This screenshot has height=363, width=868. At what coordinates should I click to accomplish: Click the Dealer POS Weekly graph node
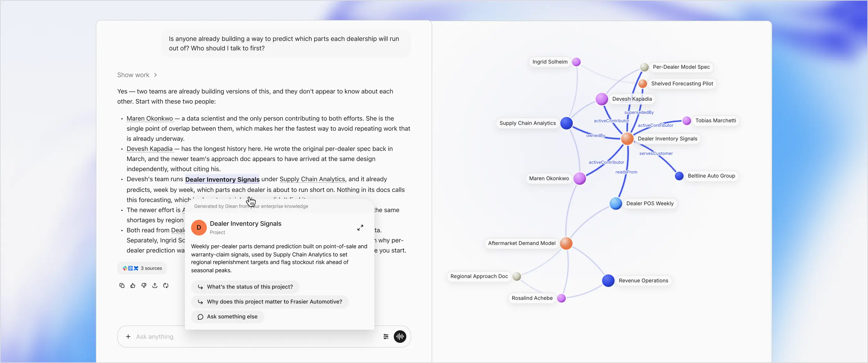coord(616,203)
